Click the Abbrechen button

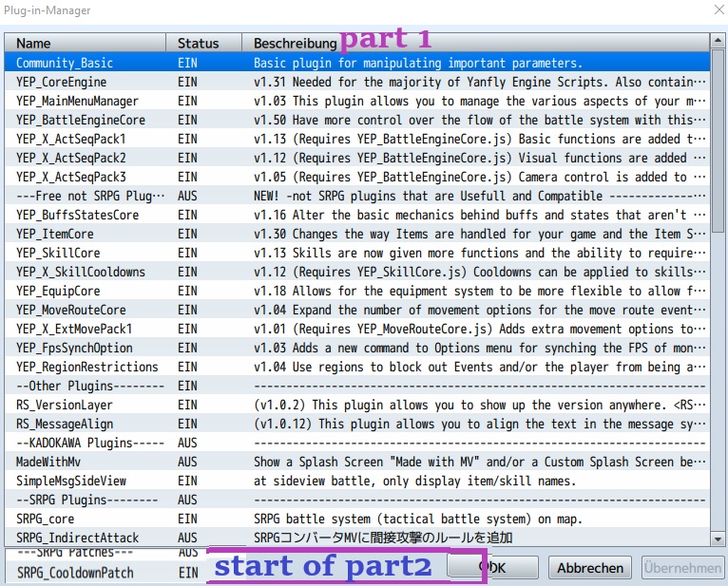click(x=590, y=567)
